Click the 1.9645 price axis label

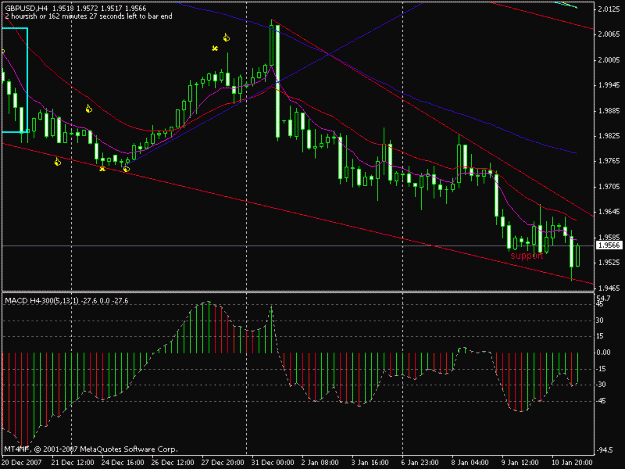tap(609, 212)
